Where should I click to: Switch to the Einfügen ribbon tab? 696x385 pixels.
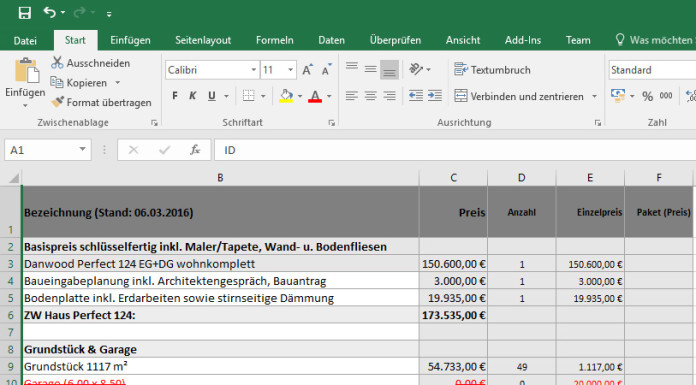pos(130,40)
